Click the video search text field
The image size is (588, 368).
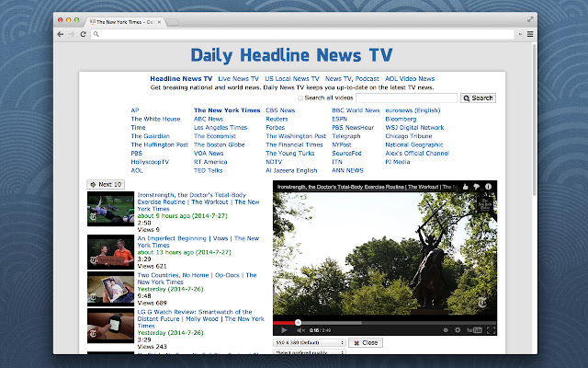(406, 98)
